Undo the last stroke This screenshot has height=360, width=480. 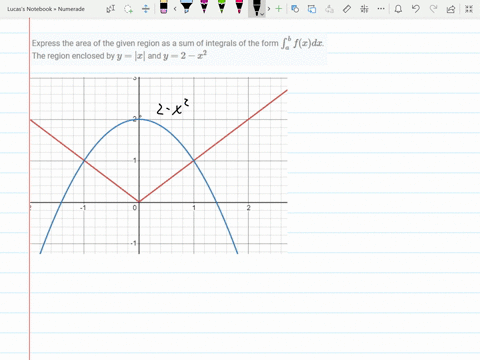click(x=416, y=9)
